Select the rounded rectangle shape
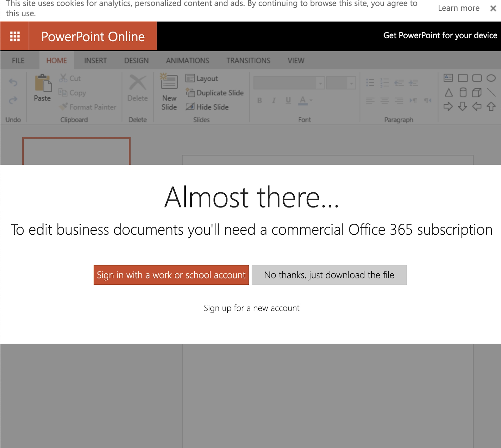 477,78
